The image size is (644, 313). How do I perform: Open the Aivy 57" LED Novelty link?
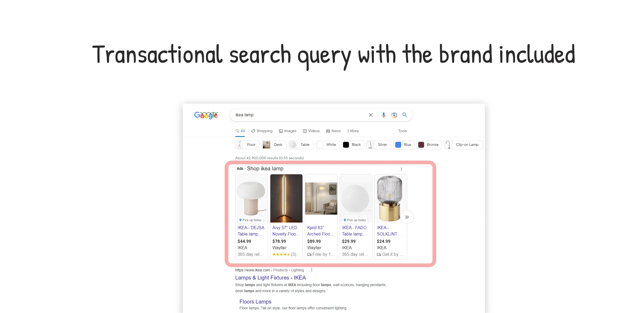pos(286,231)
